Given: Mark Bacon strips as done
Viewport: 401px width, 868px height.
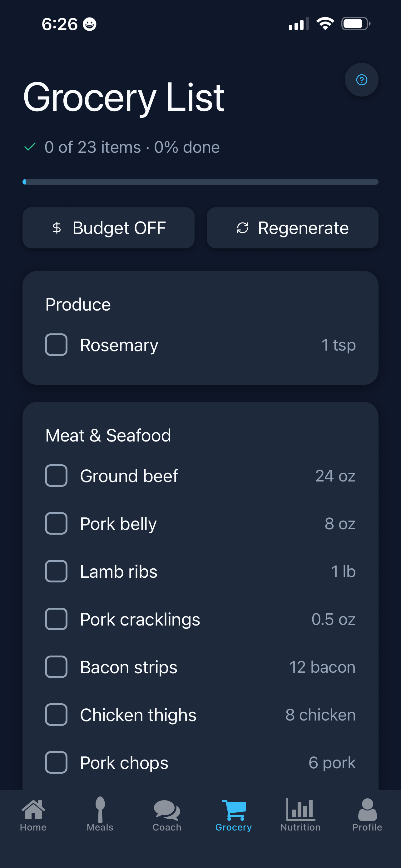Looking at the screenshot, I should pos(56,667).
